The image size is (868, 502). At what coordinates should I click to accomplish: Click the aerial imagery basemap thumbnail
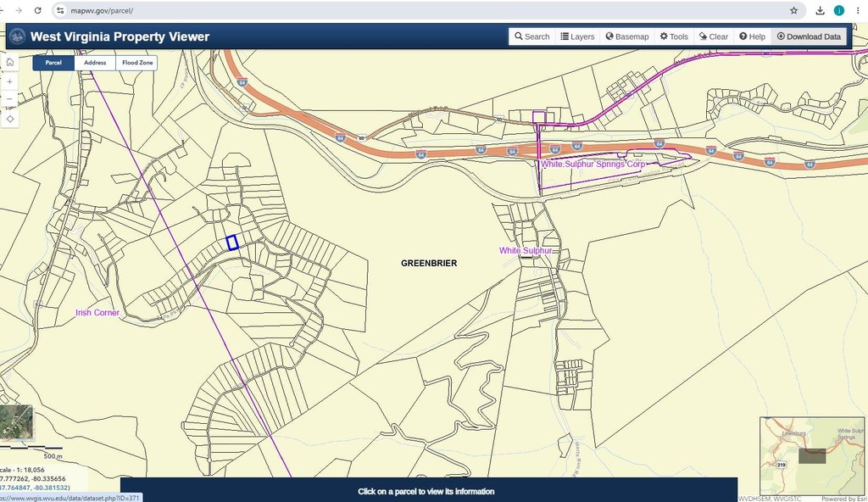point(16,422)
